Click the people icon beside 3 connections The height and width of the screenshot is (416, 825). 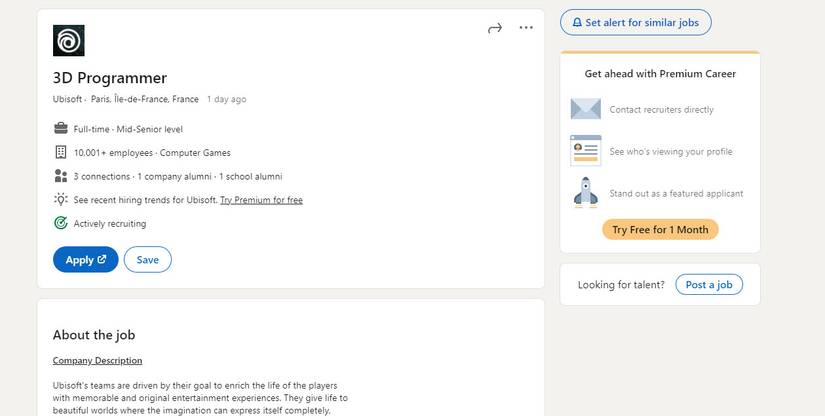61,176
